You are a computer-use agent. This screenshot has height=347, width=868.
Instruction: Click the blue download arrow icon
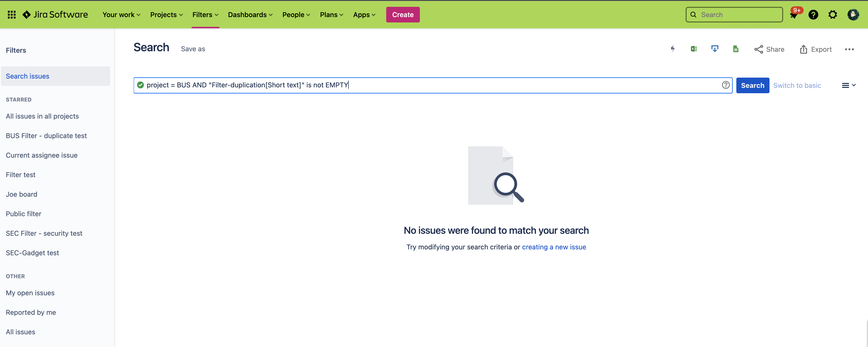[714, 49]
